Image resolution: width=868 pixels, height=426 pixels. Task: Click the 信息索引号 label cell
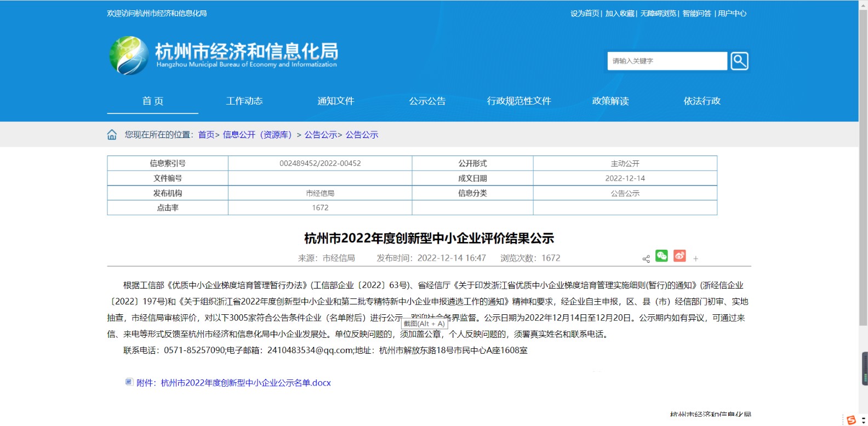(168, 163)
